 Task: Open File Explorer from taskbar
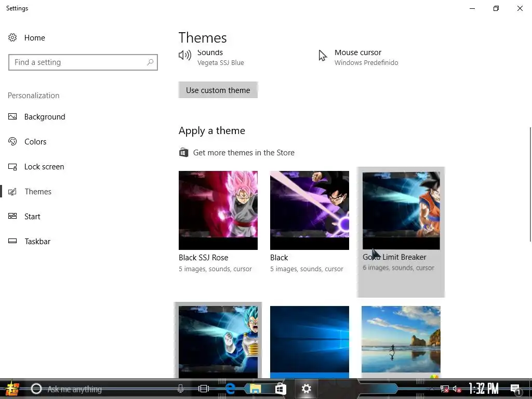pyautogui.click(x=256, y=389)
